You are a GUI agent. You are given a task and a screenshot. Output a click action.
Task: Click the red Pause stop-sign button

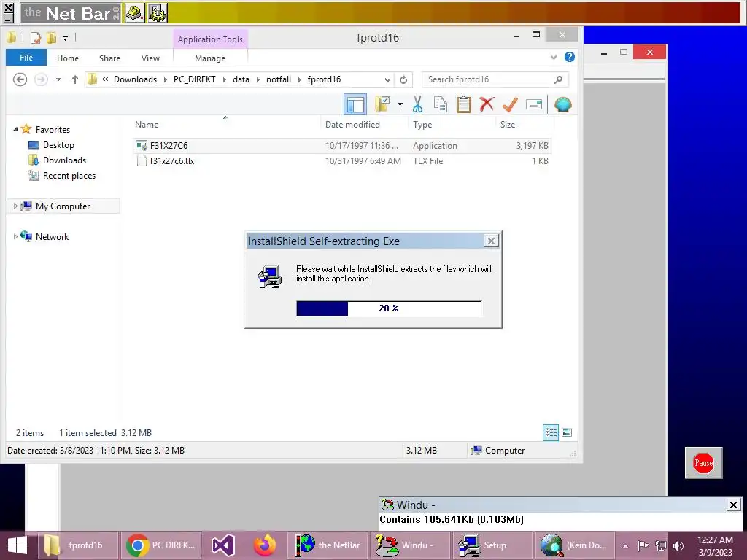pos(704,463)
